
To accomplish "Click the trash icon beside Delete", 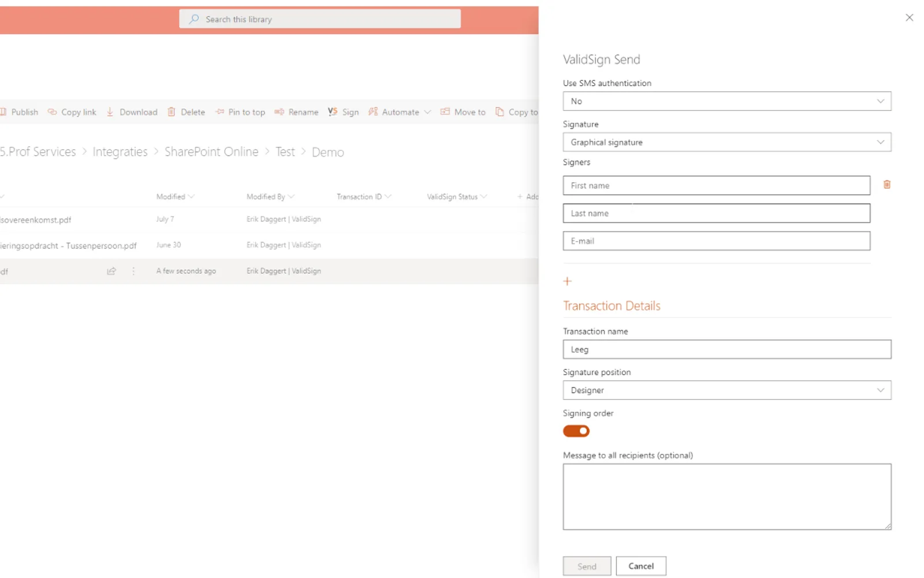I will click(172, 112).
